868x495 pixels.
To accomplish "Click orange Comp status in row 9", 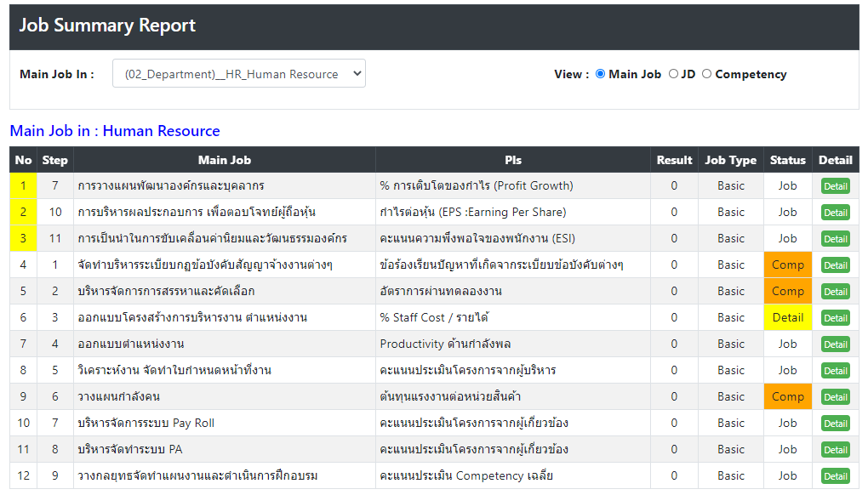I will pyautogui.click(x=788, y=396).
